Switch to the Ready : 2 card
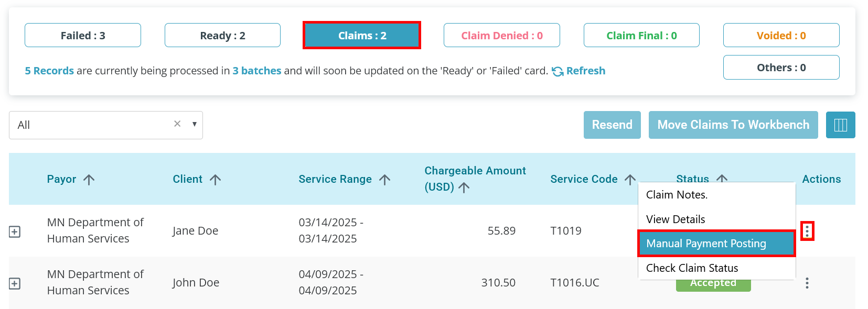 point(222,36)
